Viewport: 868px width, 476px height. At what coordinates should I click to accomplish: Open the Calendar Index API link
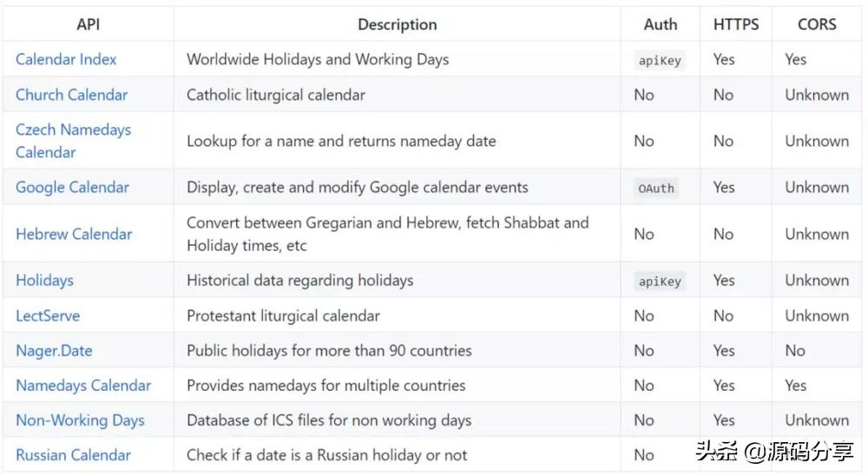point(66,59)
